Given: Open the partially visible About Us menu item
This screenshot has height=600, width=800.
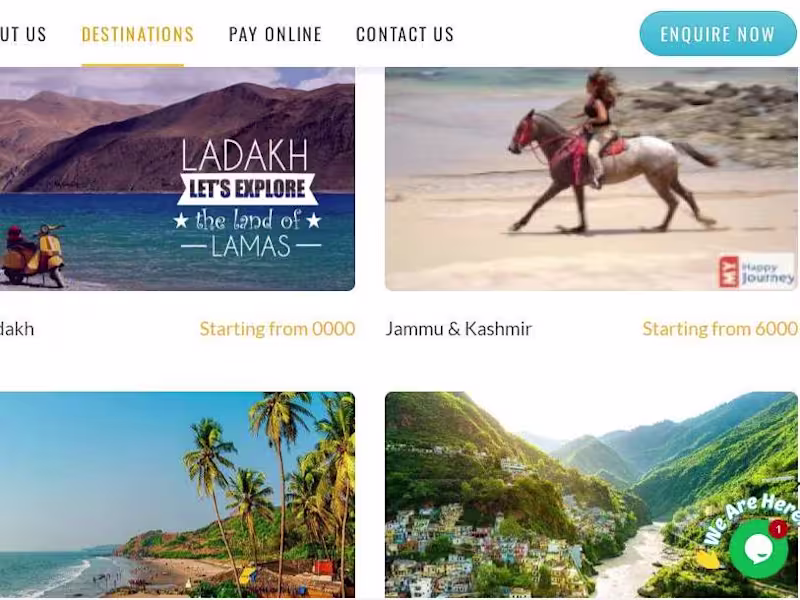Looking at the screenshot, I should [23, 34].
